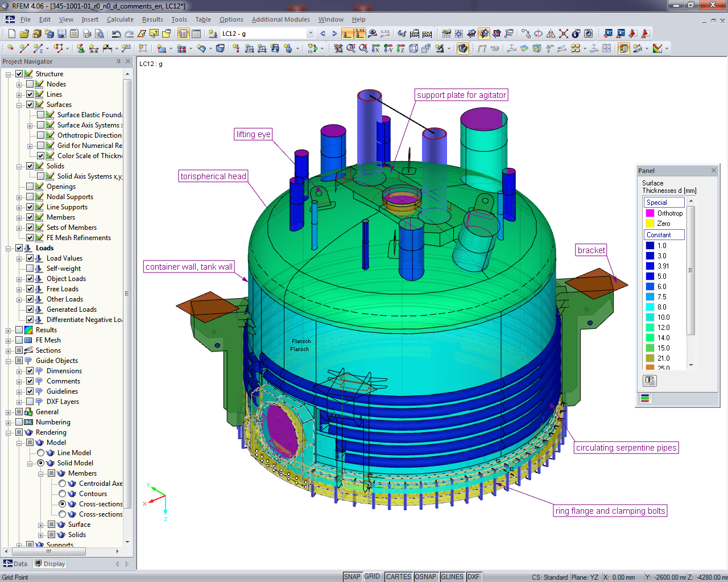
Task: Expand the Results branch in Project Navigator
Action: [x=7, y=329]
